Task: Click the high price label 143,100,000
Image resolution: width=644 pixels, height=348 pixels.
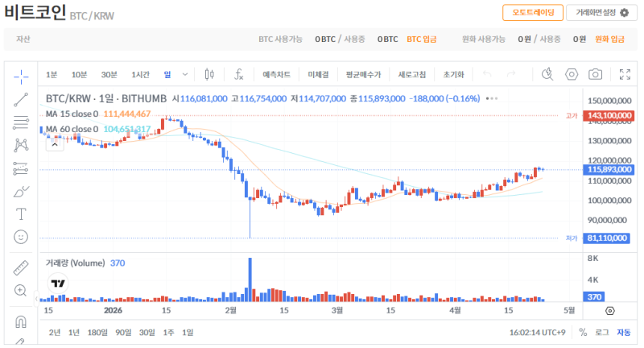Action: coord(609,115)
